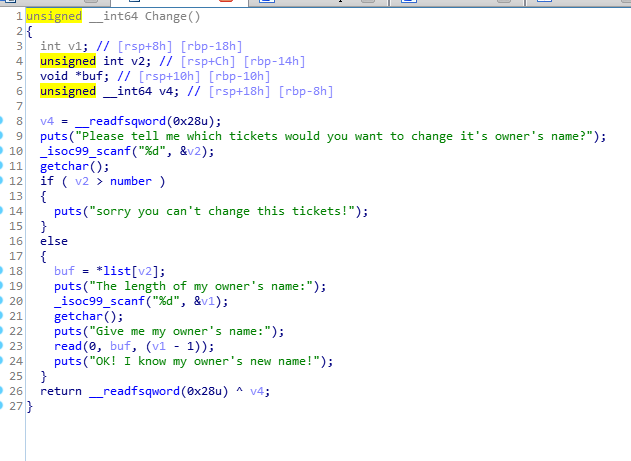The image size is (631, 461).
Task: Click v4 on the assignment line 8
Action: tap(47, 121)
